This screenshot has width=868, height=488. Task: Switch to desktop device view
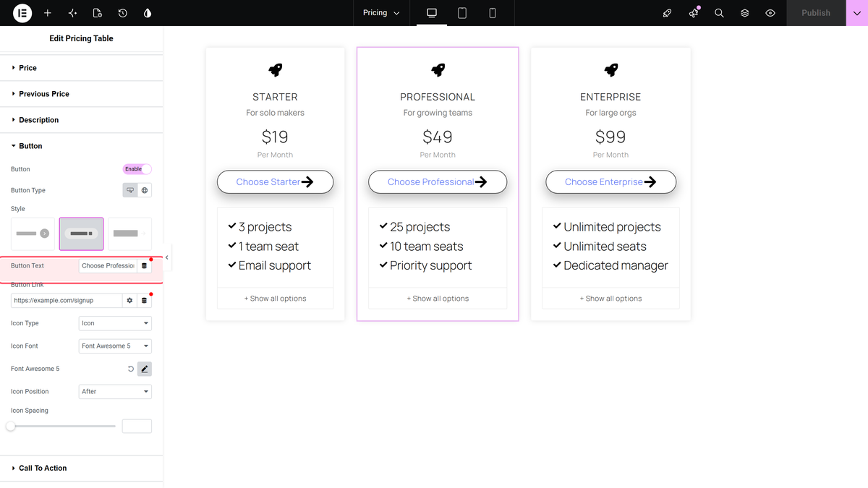click(432, 13)
